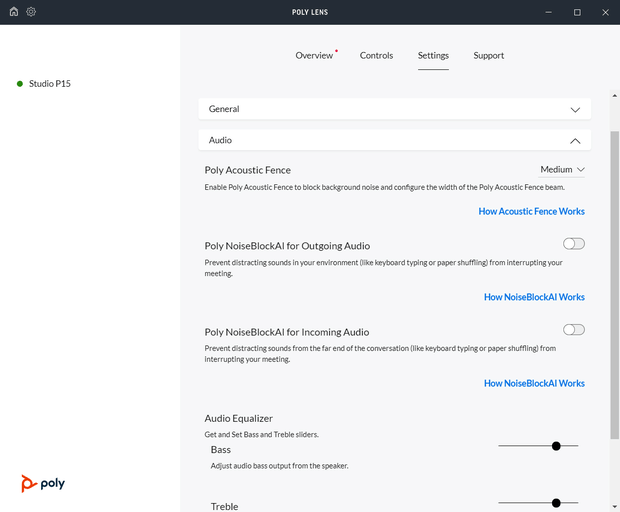This screenshot has width=620, height=512.
Task: Switch to the Controls tab
Action: (x=376, y=55)
